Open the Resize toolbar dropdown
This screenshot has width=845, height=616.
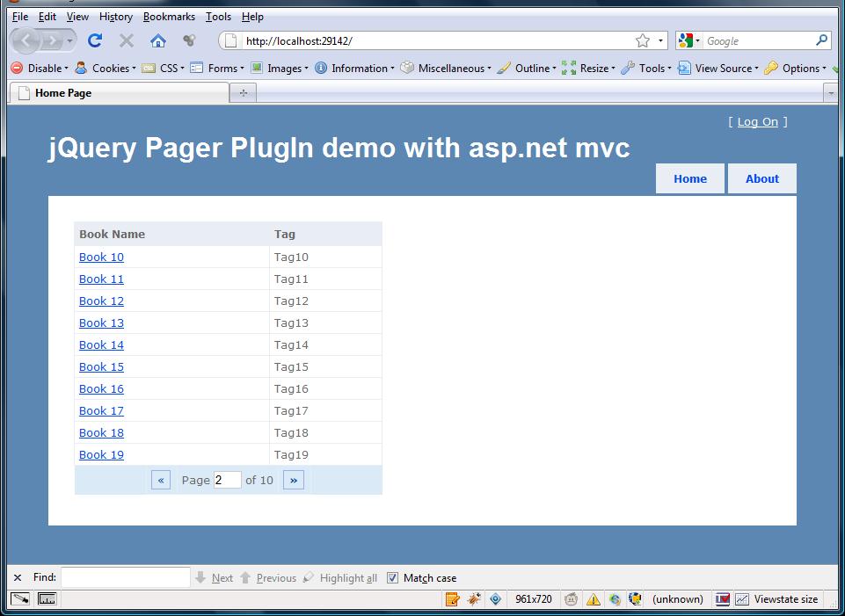point(588,69)
